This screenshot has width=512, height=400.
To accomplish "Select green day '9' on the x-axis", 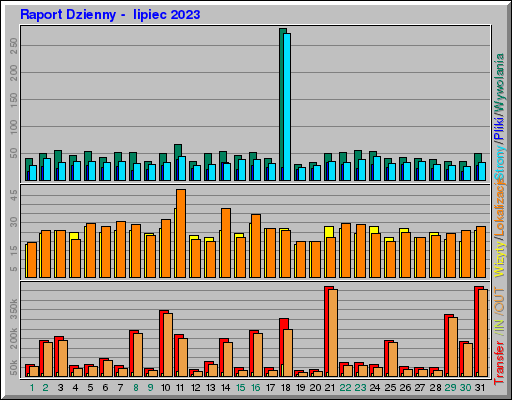I will [x=151, y=388].
